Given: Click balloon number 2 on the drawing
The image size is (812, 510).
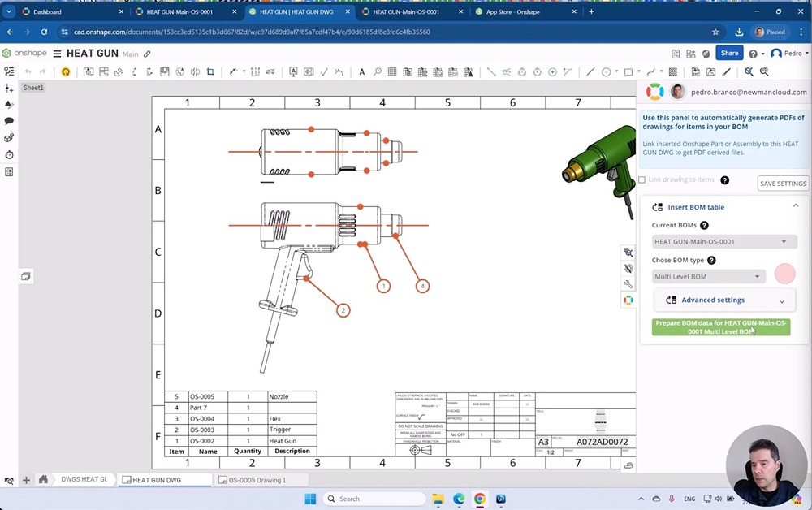Looking at the screenshot, I should pos(343,311).
